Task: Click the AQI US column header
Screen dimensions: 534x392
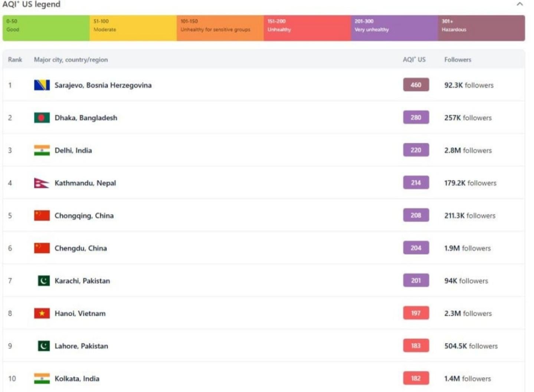Action: (414, 60)
